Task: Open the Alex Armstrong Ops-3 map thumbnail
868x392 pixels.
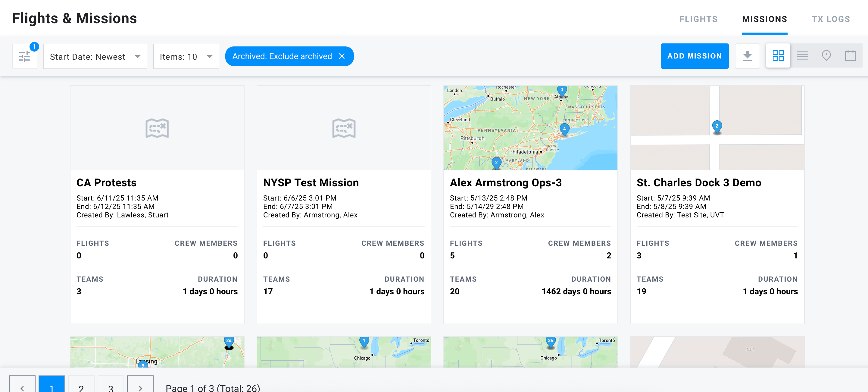Action: [530, 128]
